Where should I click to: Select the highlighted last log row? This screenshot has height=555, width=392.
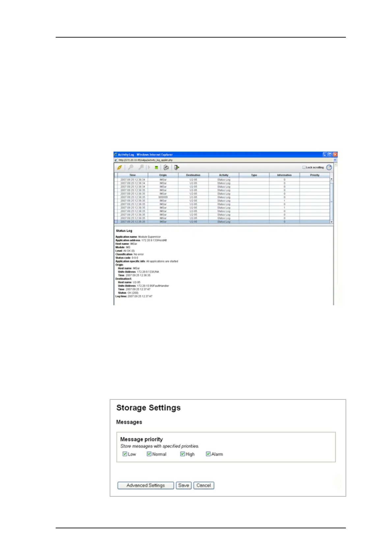coord(222,222)
